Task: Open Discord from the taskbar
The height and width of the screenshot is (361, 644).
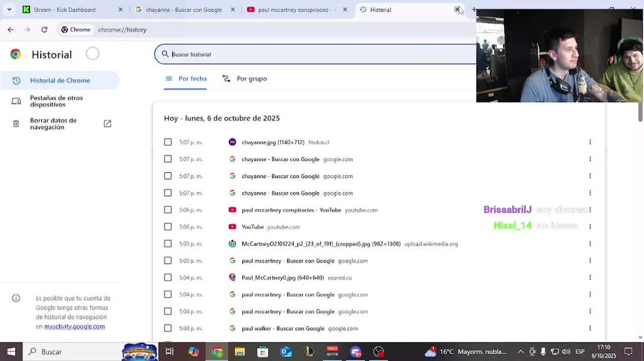Action: (356, 351)
